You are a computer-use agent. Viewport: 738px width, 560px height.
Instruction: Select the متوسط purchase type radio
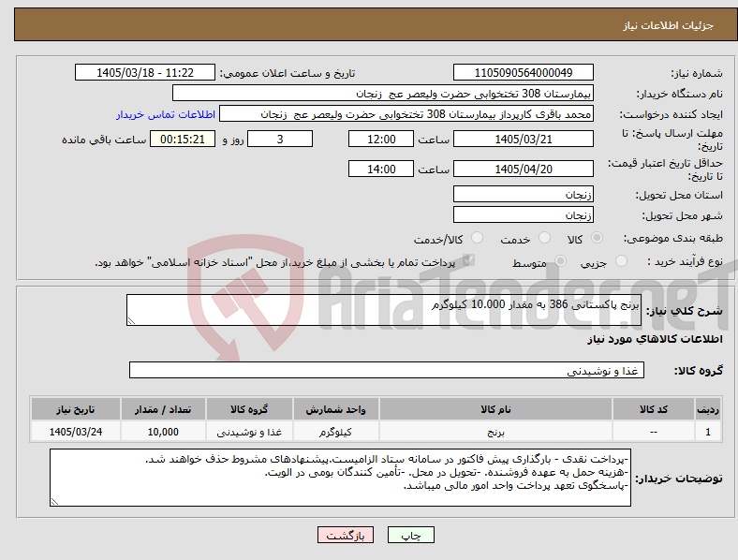coord(560,261)
